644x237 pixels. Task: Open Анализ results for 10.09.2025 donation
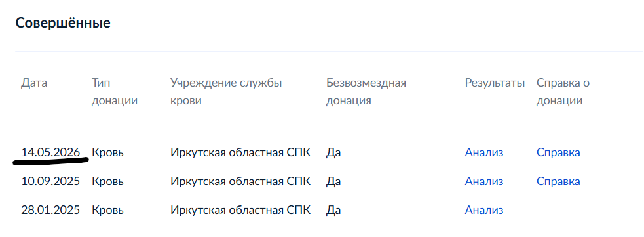coord(484,181)
